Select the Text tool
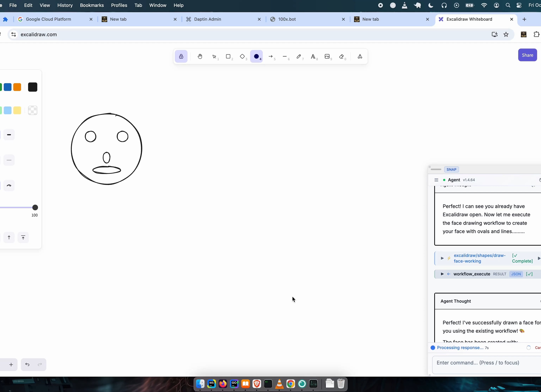541x392 pixels. (x=313, y=57)
